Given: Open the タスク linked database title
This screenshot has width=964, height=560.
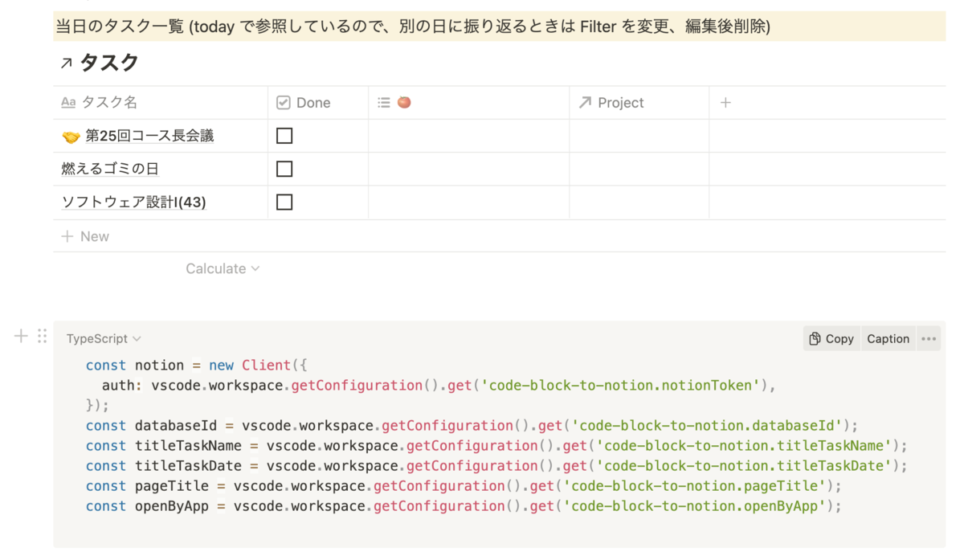Looking at the screenshot, I should [109, 63].
